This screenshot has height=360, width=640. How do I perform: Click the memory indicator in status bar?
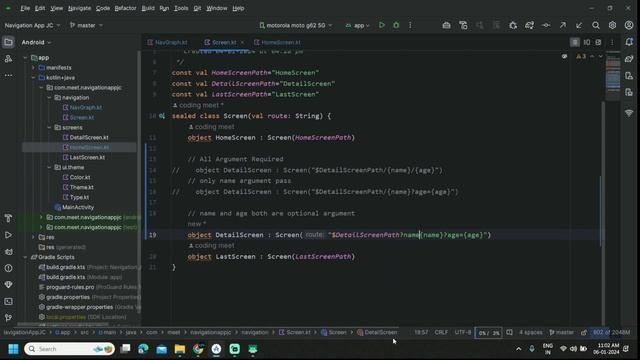[611, 333]
